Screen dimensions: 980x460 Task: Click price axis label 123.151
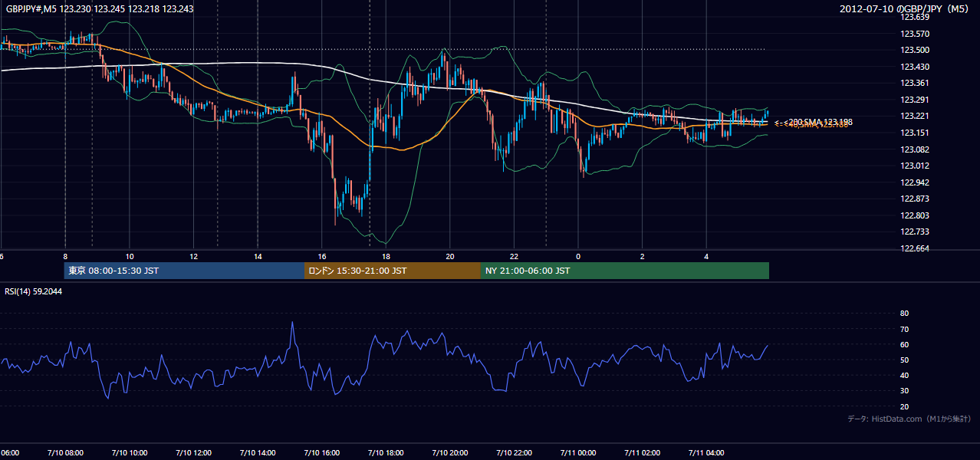[915, 133]
